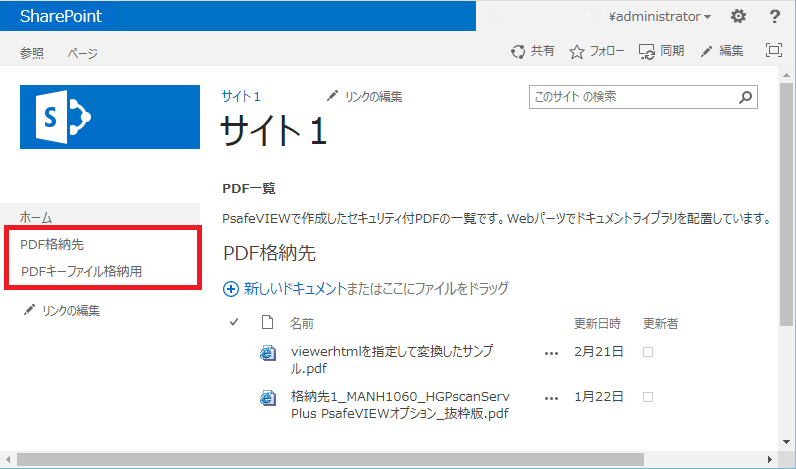Open PDFキーファイル格納用 in the left navigation
This screenshot has width=796, height=469.
[x=81, y=271]
